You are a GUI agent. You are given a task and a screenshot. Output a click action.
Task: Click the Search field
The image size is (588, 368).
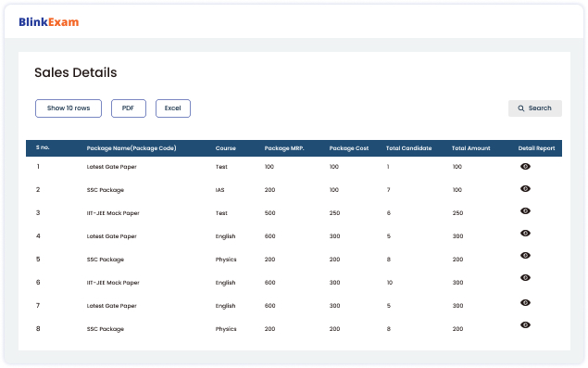coord(534,108)
